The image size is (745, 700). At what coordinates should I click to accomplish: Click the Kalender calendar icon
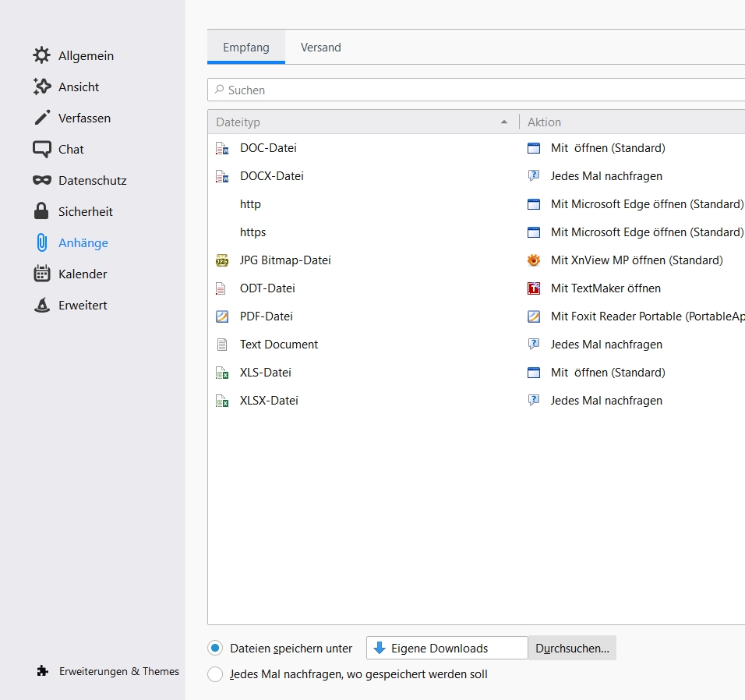(x=41, y=274)
